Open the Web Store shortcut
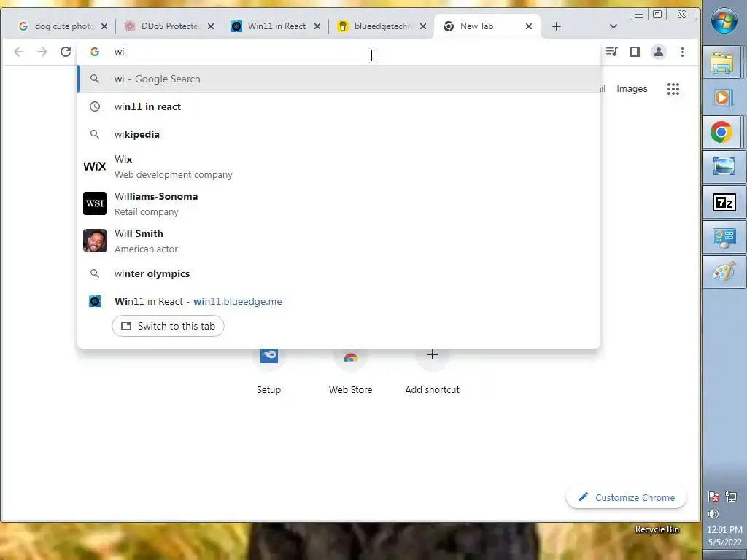 pyautogui.click(x=351, y=370)
